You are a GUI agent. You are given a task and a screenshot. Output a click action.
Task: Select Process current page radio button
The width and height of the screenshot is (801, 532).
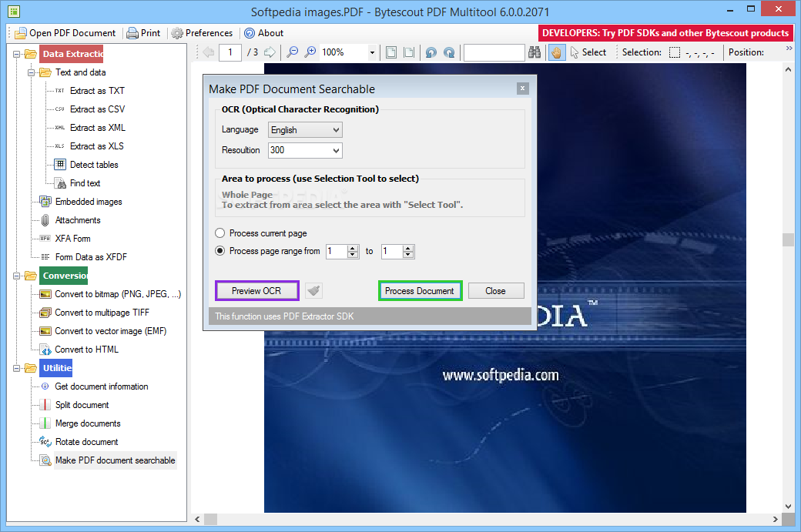[x=220, y=233]
